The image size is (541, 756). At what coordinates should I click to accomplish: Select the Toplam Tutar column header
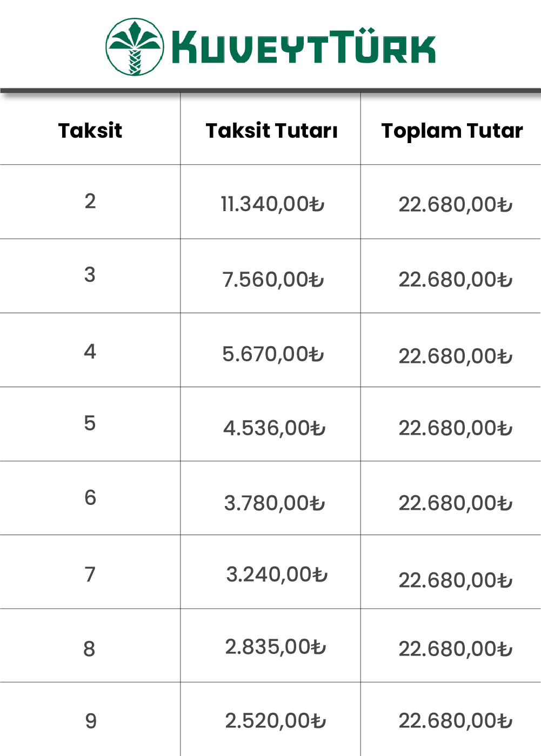452,131
